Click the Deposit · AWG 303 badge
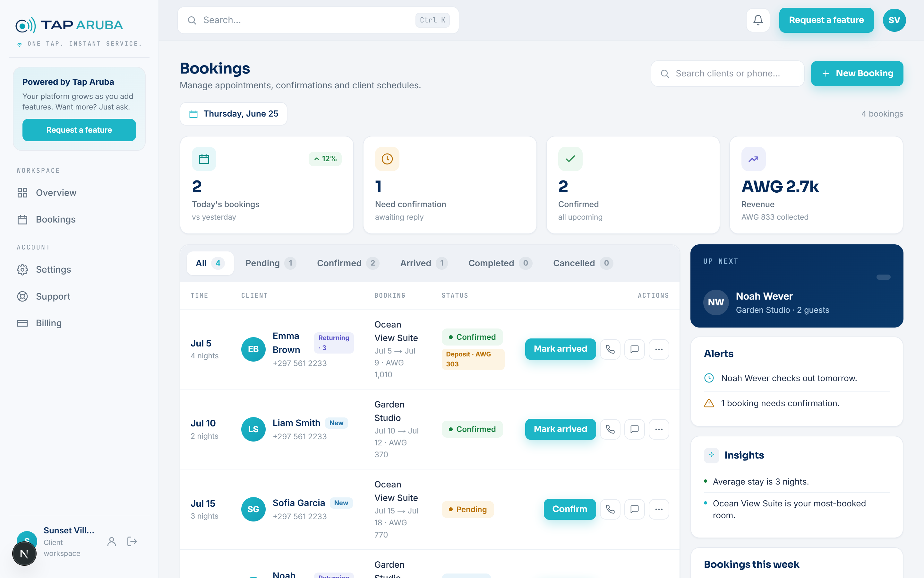 [x=473, y=359]
